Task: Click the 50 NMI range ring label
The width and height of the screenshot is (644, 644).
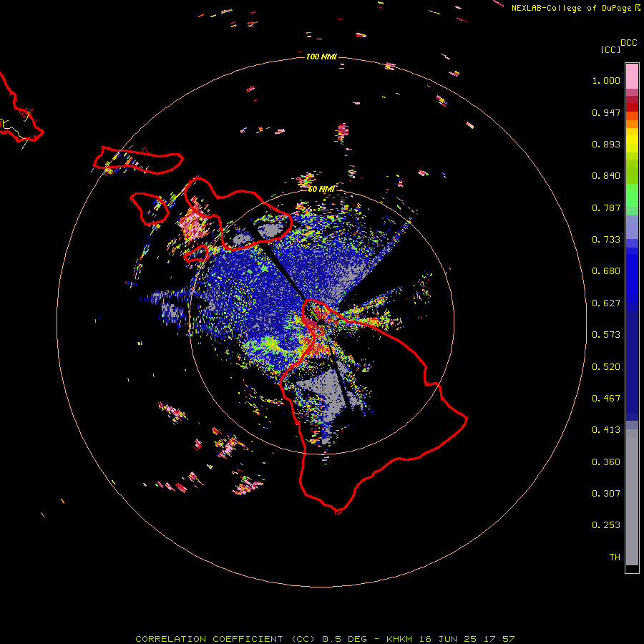Action: tap(321, 189)
